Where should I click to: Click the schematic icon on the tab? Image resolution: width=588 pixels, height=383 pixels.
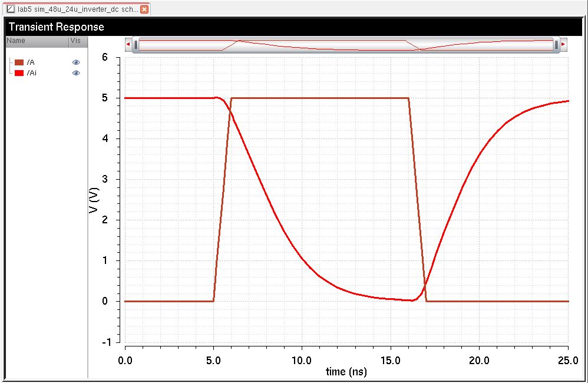pyautogui.click(x=10, y=10)
